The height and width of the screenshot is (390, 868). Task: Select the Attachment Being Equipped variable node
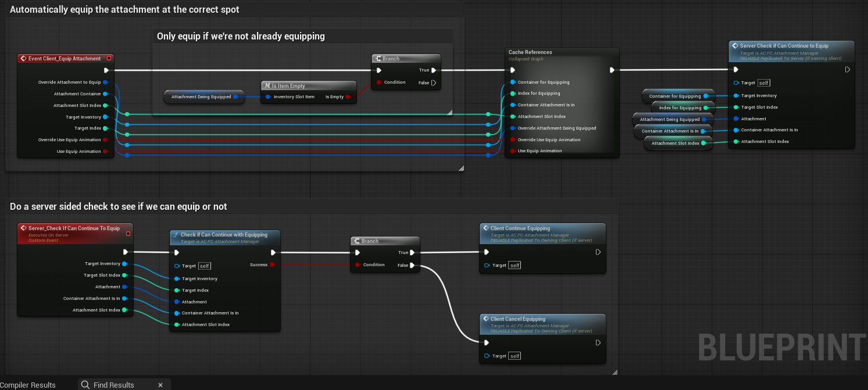click(200, 97)
